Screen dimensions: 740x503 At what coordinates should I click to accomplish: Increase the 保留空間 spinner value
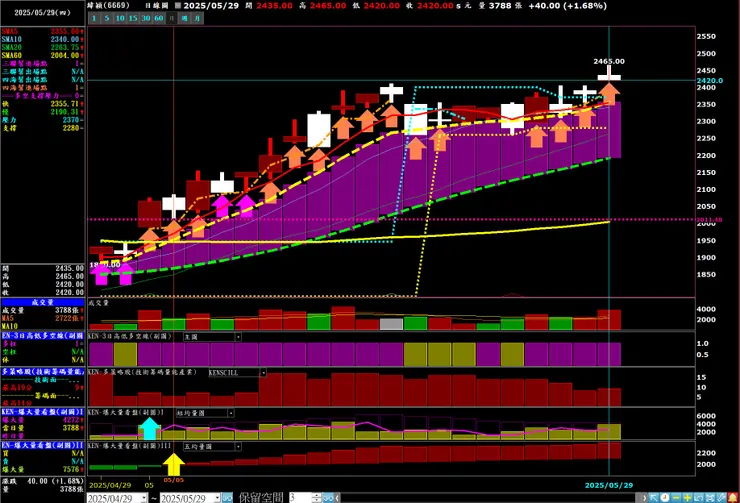[x=316, y=495]
